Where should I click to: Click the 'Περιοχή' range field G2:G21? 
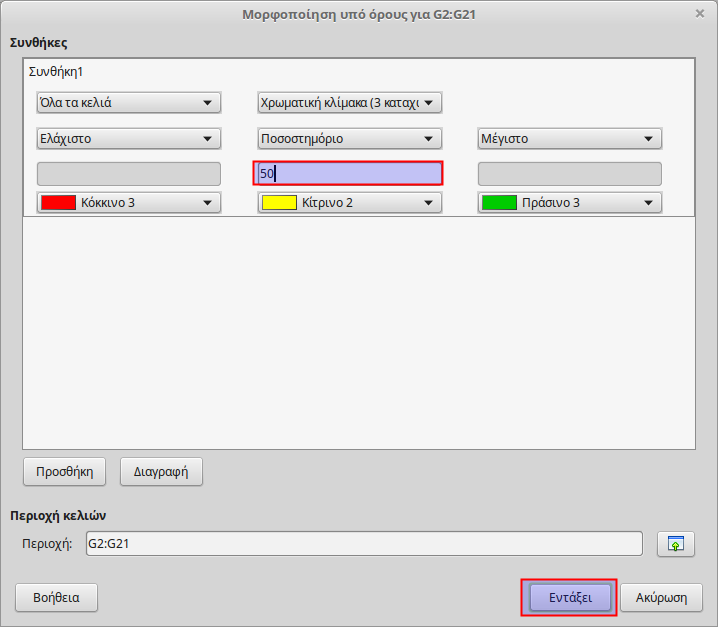(362, 543)
